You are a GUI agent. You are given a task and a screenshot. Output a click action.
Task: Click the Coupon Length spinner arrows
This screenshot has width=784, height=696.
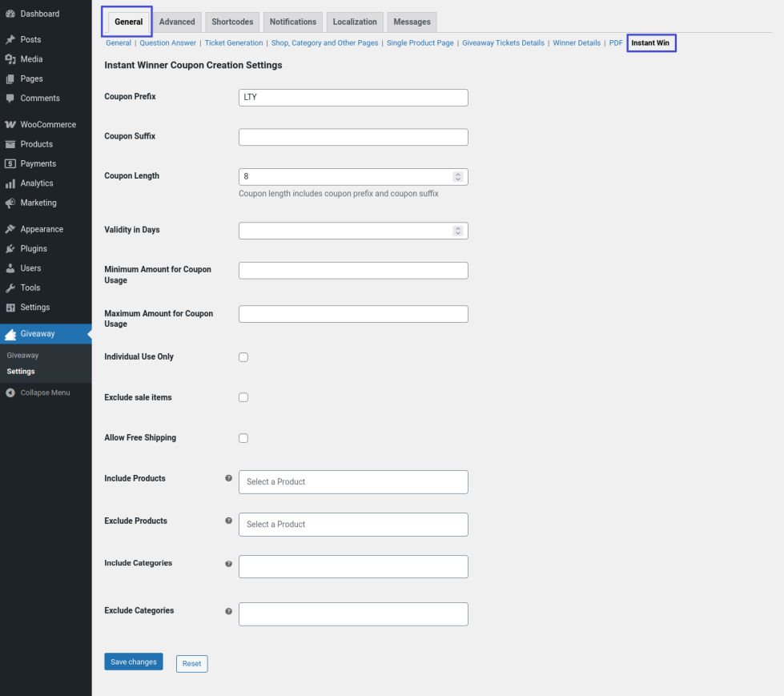point(457,177)
